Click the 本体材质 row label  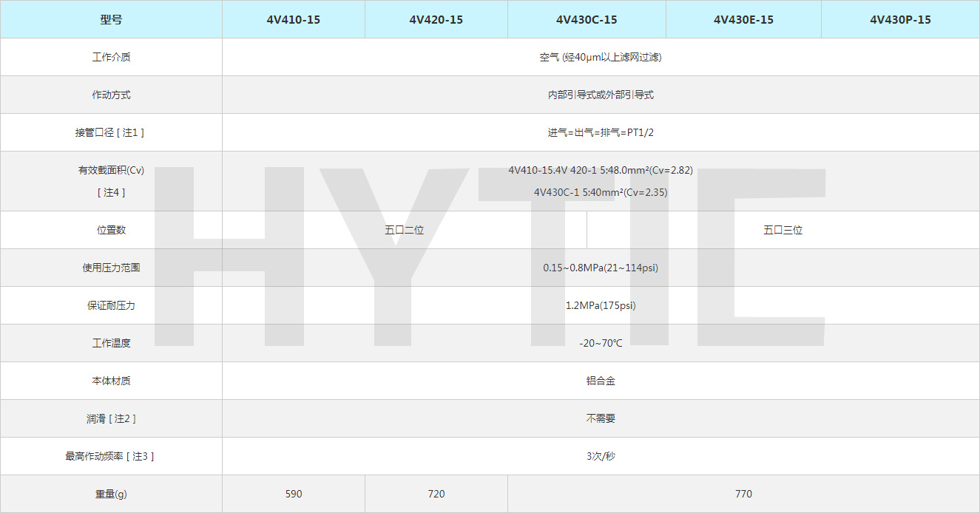pyautogui.click(x=111, y=381)
